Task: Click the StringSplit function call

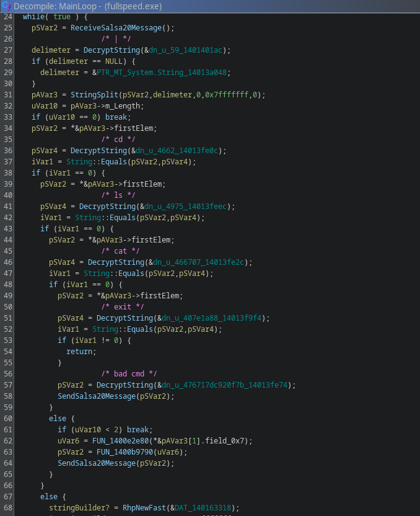Action: [94, 95]
